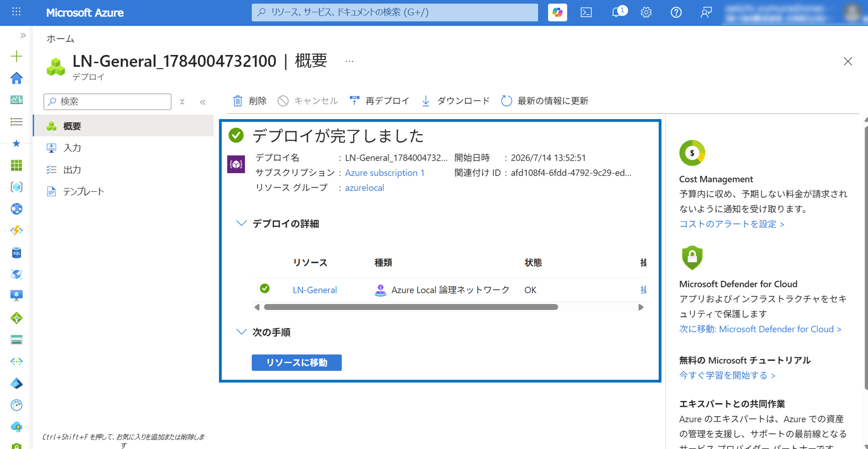
Task: Select 概要 in the resource menu
Action: coord(123,126)
